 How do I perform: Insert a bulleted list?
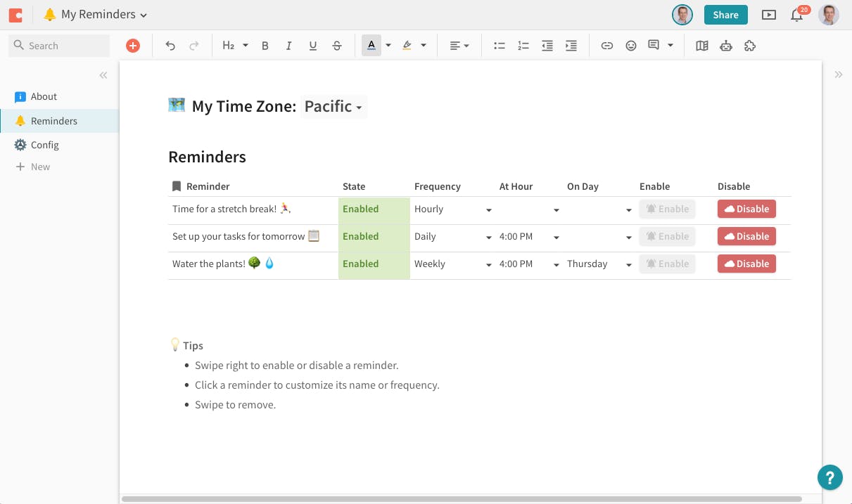tap(500, 46)
